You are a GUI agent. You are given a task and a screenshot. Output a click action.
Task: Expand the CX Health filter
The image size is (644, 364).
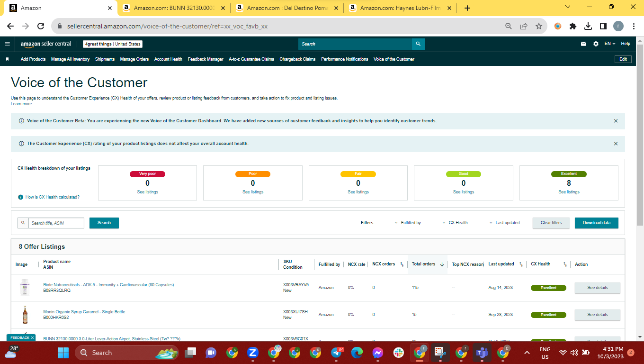455,223
